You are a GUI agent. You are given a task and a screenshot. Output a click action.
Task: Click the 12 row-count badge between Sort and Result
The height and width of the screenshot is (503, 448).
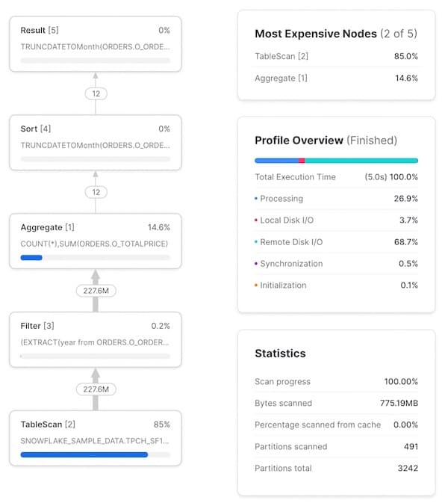coord(95,93)
